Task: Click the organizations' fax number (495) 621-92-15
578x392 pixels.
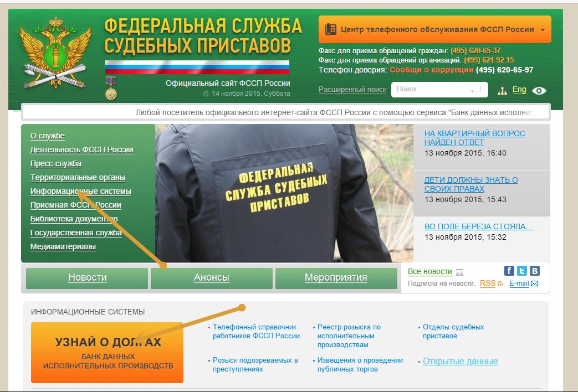Action: (x=489, y=60)
